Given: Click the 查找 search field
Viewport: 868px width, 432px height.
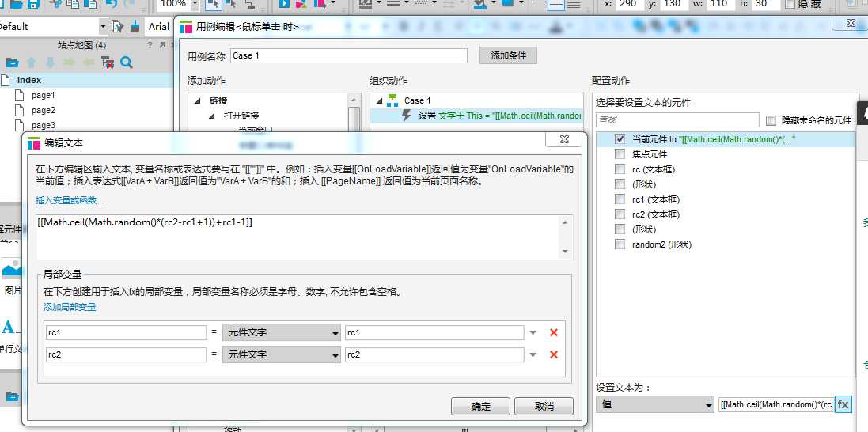Looking at the screenshot, I should click(677, 119).
